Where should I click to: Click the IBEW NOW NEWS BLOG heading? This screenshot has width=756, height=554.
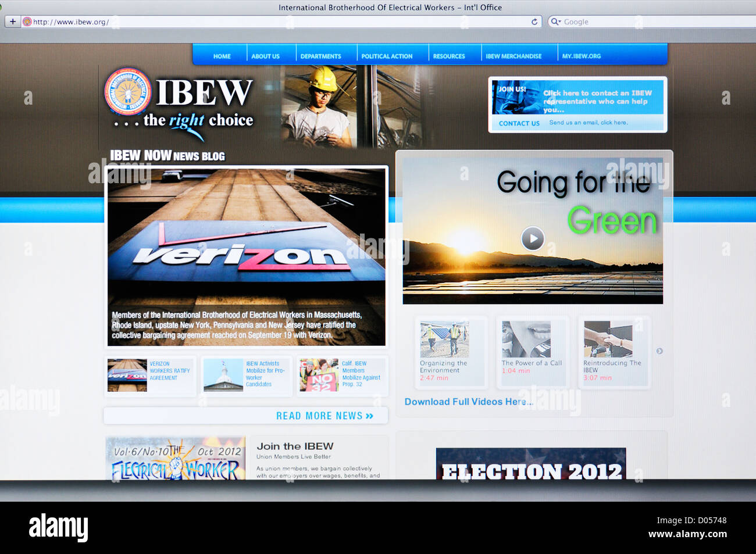[167, 156]
